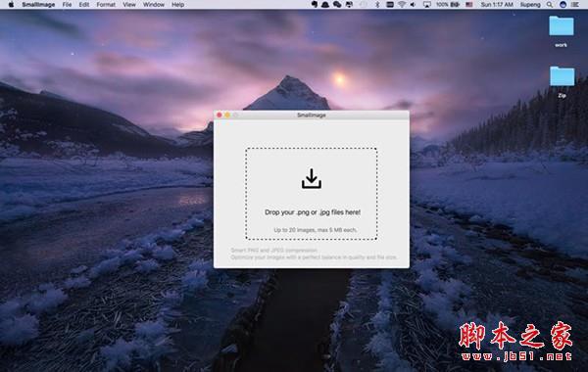Click 'Optimize your images' description line
This screenshot has height=372, width=588.
pos(314,257)
